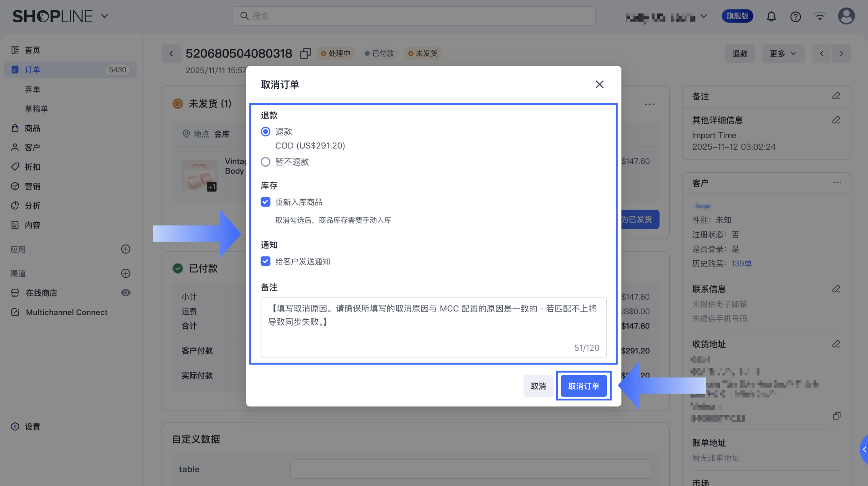This screenshot has width=868, height=486.
Task: Open 设置 settings in sidebar
Action: [32, 427]
